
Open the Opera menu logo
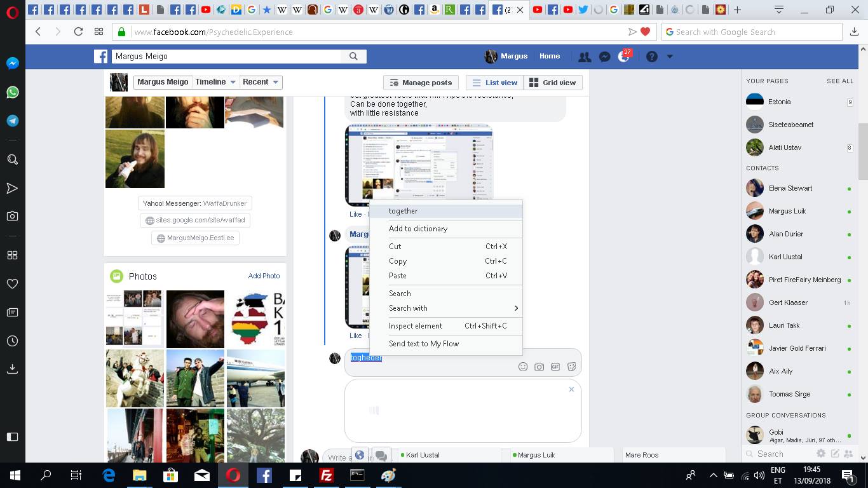click(12, 11)
